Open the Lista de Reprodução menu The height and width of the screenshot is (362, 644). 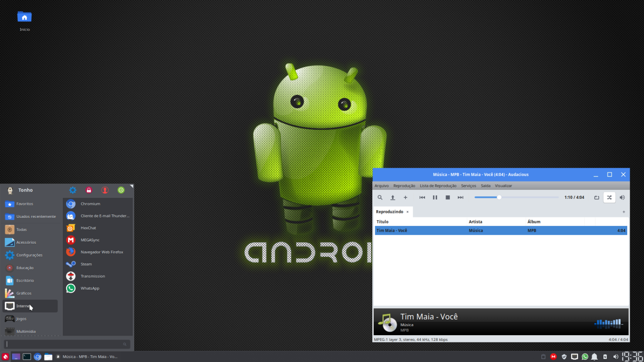click(438, 186)
